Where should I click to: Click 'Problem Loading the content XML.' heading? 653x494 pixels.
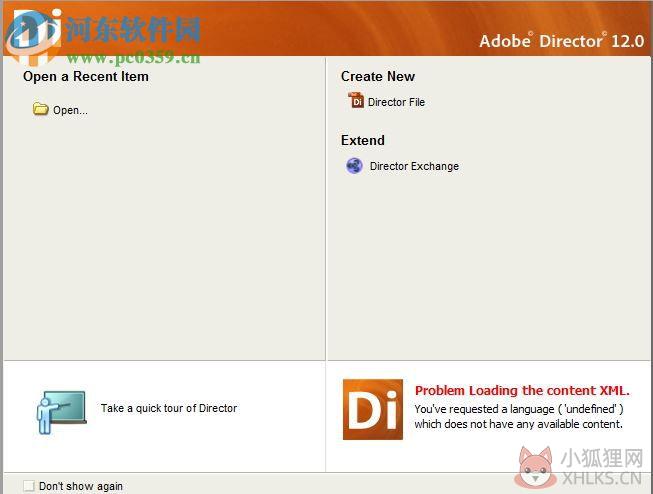[x=522, y=391]
